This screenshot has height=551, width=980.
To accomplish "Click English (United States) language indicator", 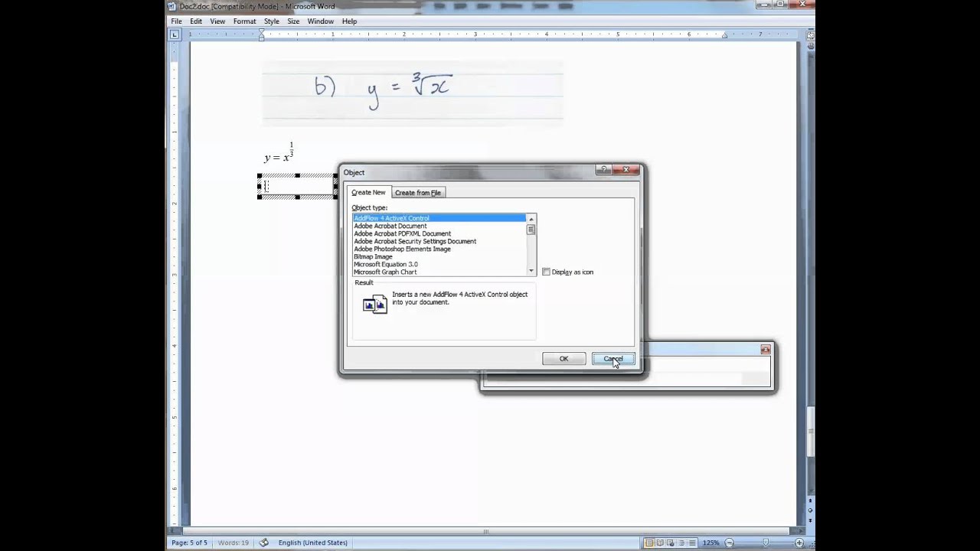I will 312,543.
